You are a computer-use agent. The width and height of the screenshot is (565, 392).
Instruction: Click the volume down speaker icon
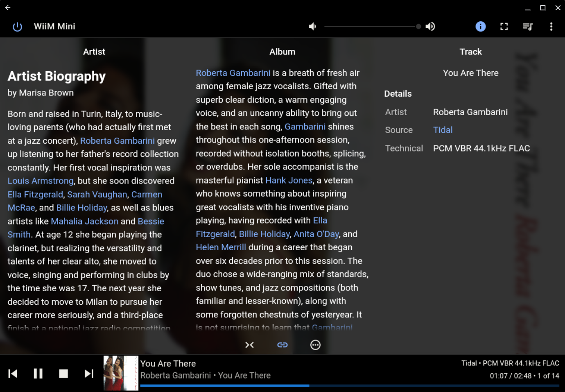click(312, 27)
